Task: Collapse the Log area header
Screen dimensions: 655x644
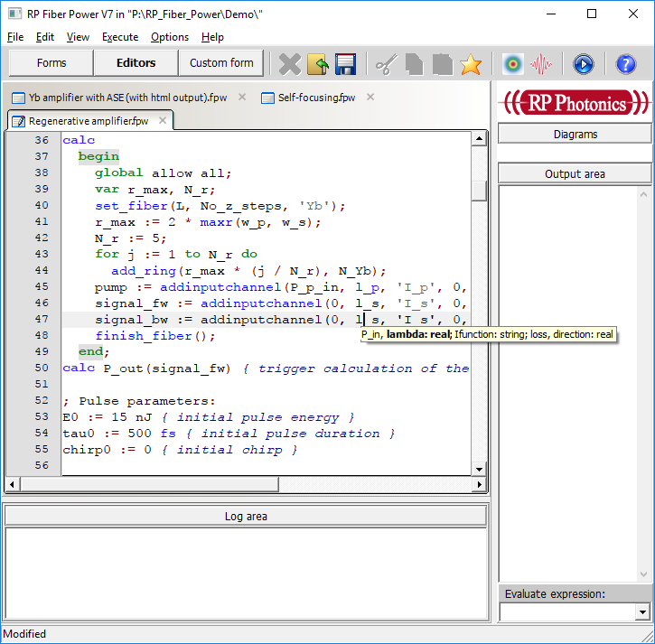Action: click(245, 516)
